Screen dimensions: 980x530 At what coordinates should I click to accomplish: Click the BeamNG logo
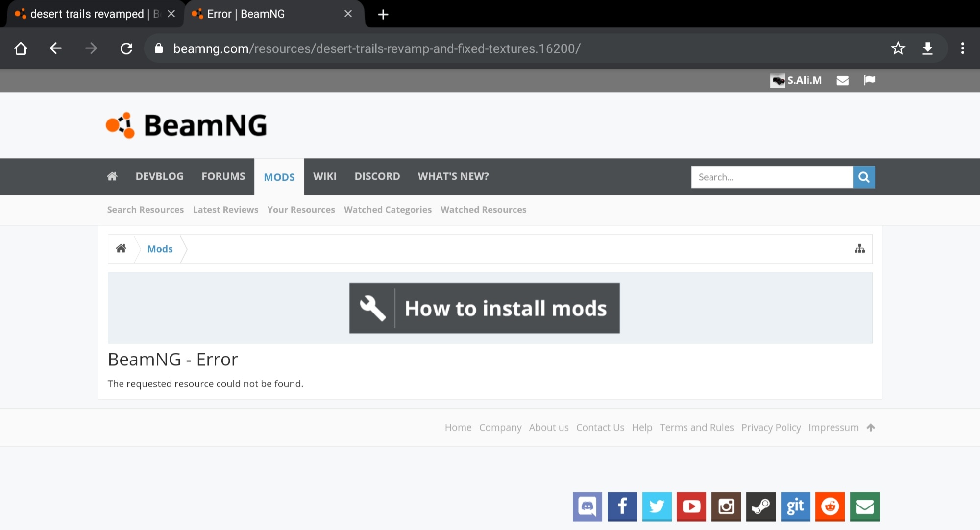tap(186, 125)
